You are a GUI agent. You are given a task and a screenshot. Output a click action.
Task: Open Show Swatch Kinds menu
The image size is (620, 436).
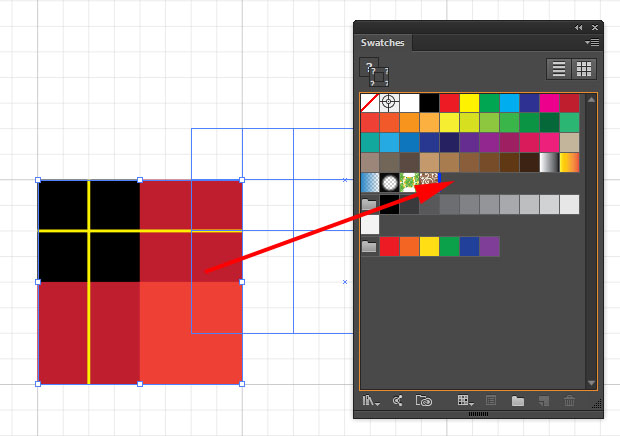click(x=465, y=401)
